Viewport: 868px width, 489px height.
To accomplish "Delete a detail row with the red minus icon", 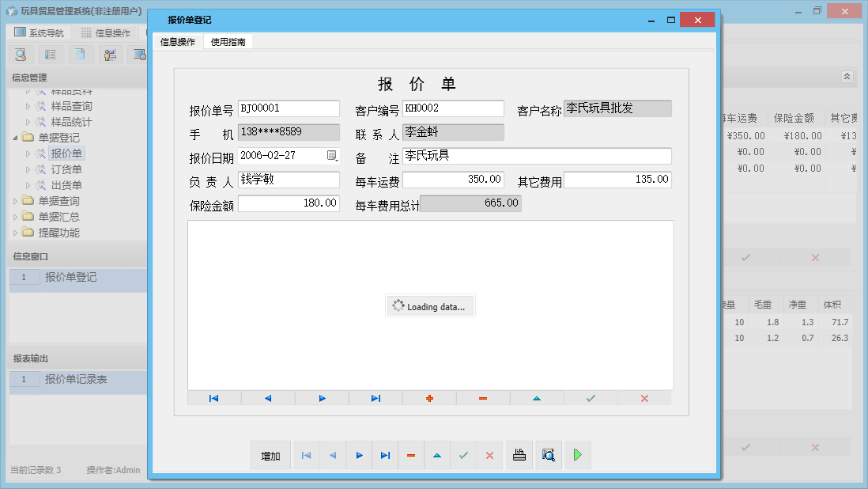I will coord(483,398).
